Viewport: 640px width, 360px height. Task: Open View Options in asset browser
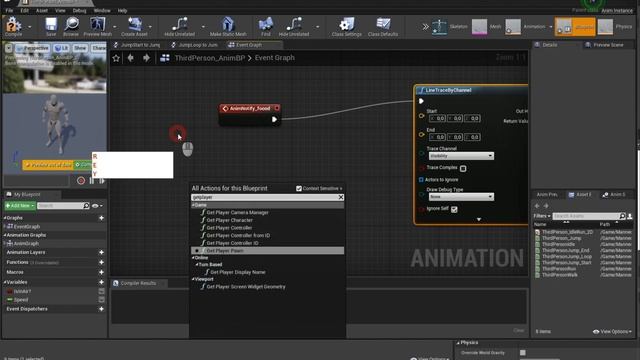point(612,332)
